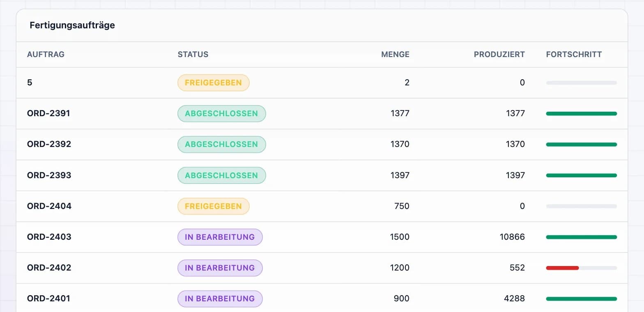The height and width of the screenshot is (312, 644).
Task: Click ABGESCHLOSSEN badge for ORD-2393
Action: (222, 175)
